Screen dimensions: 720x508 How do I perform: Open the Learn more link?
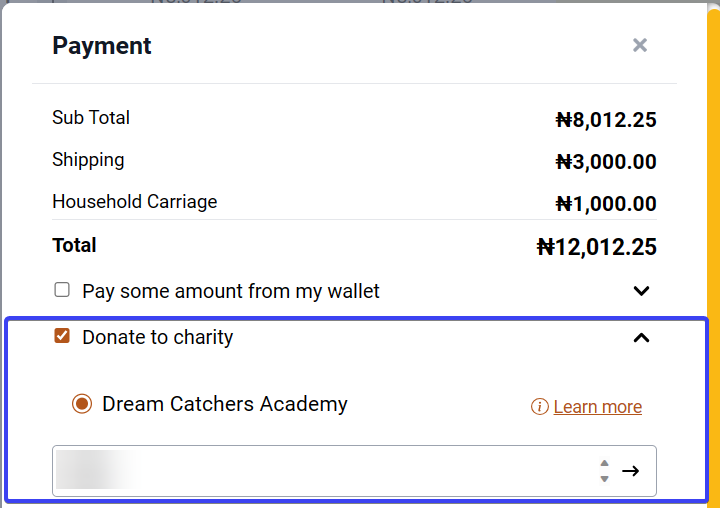click(597, 406)
